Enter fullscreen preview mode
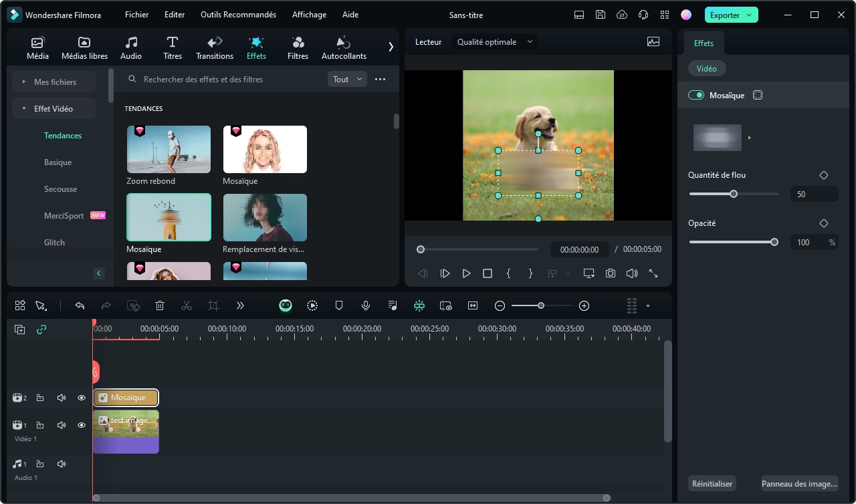Viewport: 856px width, 504px height. coord(653,273)
